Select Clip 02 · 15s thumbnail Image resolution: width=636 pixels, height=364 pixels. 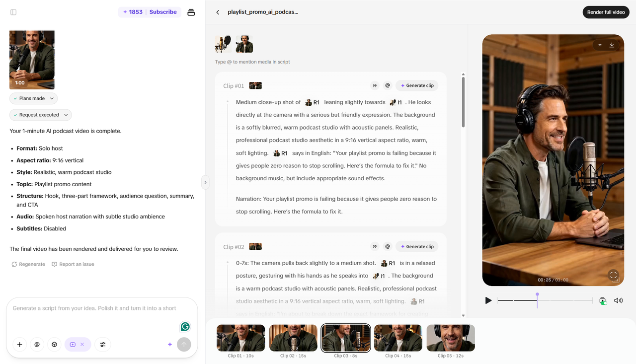293,338
